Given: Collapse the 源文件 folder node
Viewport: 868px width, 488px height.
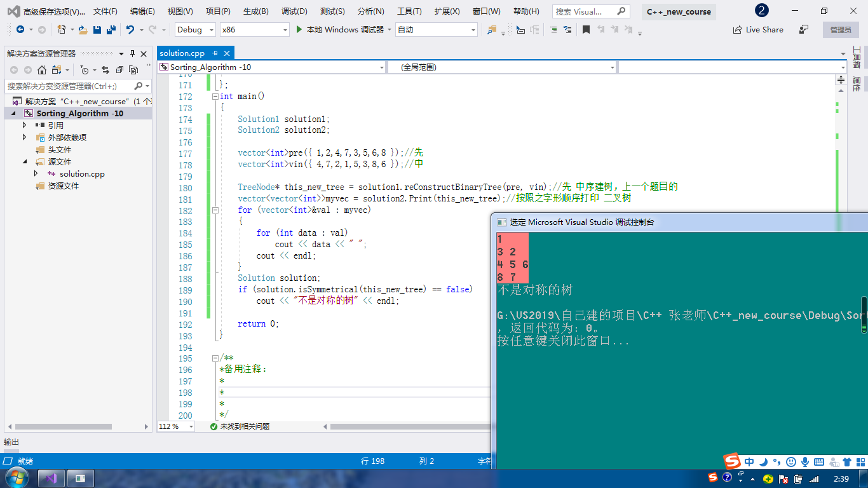Looking at the screenshot, I should point(25,161).
